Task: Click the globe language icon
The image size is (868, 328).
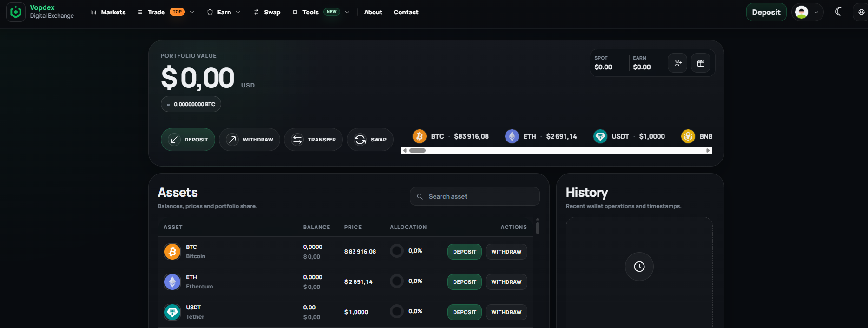Action: click(x=861, y=12)
